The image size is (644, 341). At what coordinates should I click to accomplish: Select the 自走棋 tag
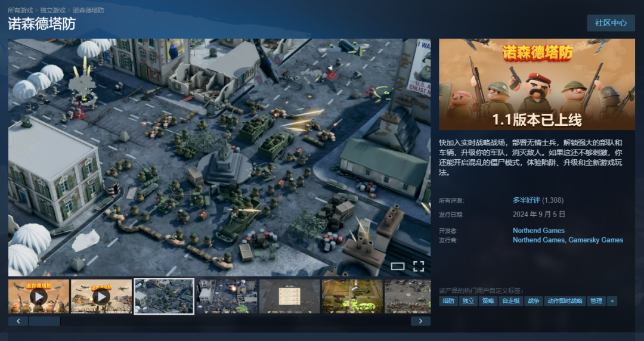coord(511,300)
